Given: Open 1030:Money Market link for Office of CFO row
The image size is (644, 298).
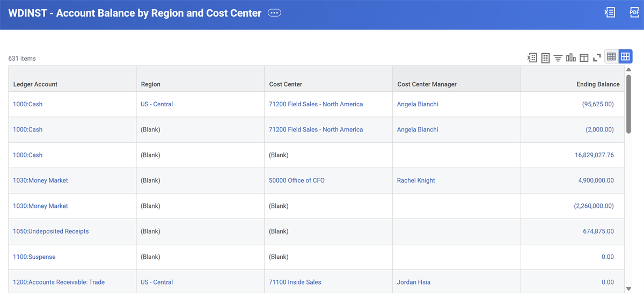Looking at the screenshot, I should pos(41,180).
